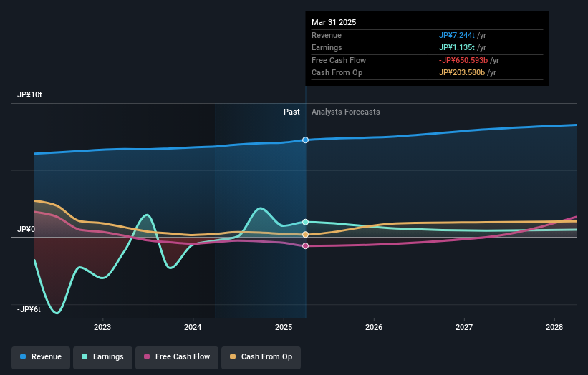Toggle the Cash From Op legend button
Viewport: 588px width, 375px height.
pos(261,357)
